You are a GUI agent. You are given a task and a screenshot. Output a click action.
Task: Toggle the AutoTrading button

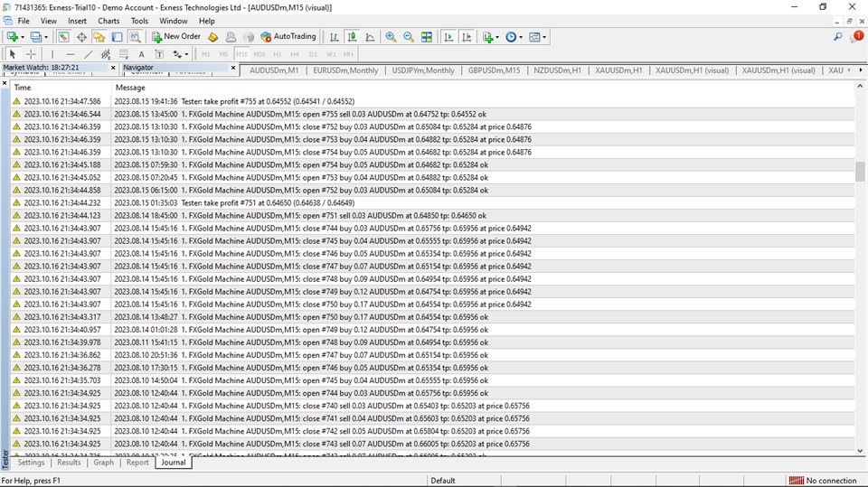point(288,36)
